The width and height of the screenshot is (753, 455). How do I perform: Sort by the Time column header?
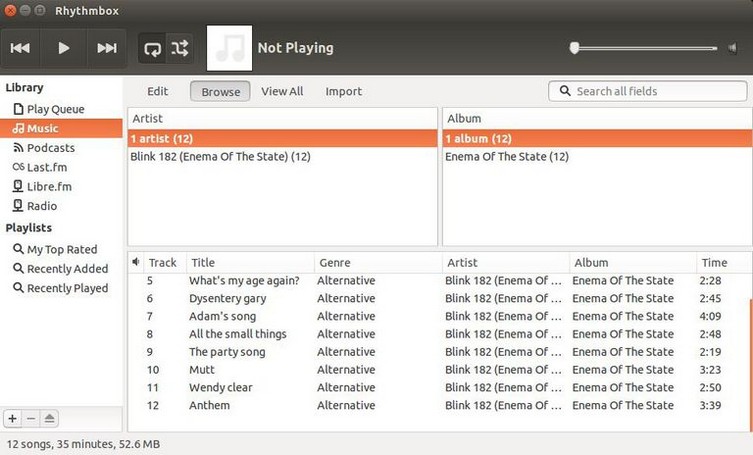point(724,263)
